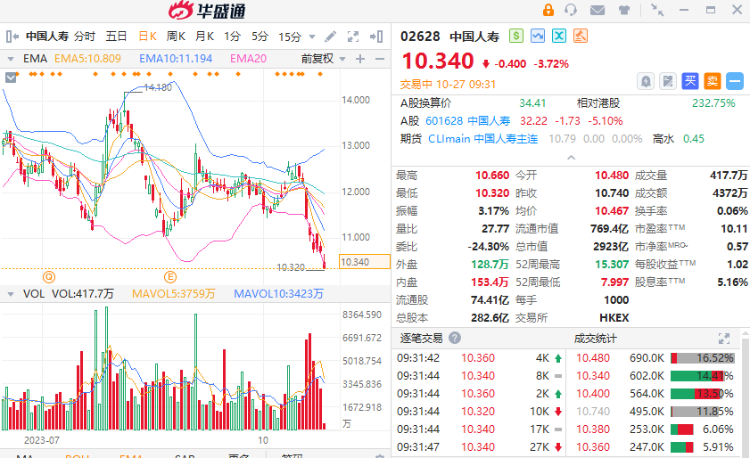Click the EMA5:10.809 indicator label
Image resolution: width=750 pixels, height=458 pixels.
[88, 59]
